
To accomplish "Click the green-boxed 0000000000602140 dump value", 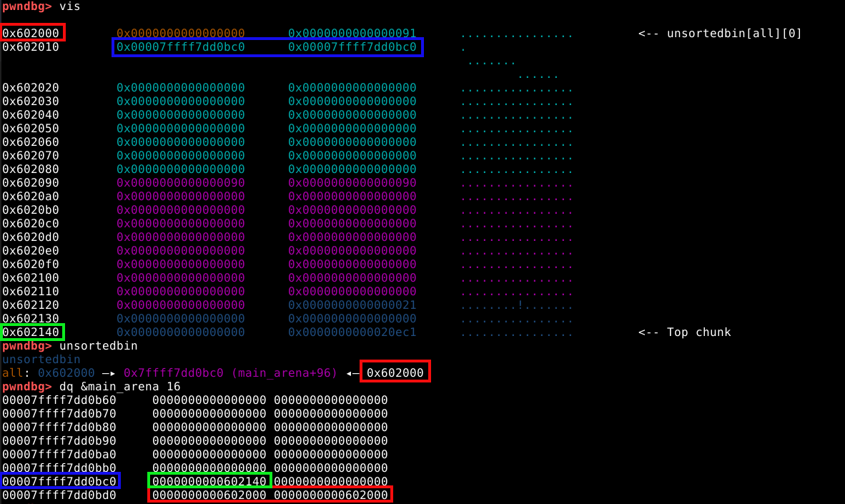I will tap(209, 481).
